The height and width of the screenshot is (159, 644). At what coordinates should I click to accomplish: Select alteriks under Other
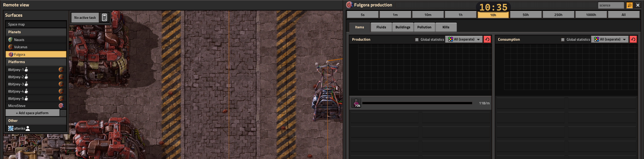click(36, 128)
